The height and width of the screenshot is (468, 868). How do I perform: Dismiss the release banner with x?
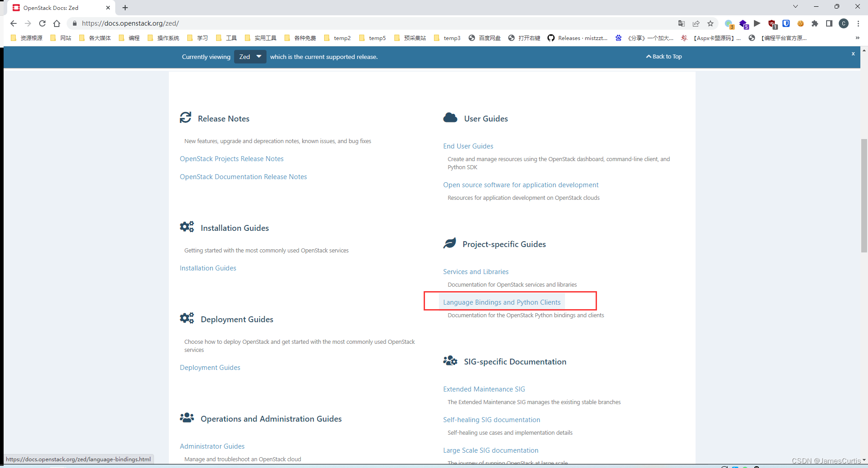pos(853,54)
